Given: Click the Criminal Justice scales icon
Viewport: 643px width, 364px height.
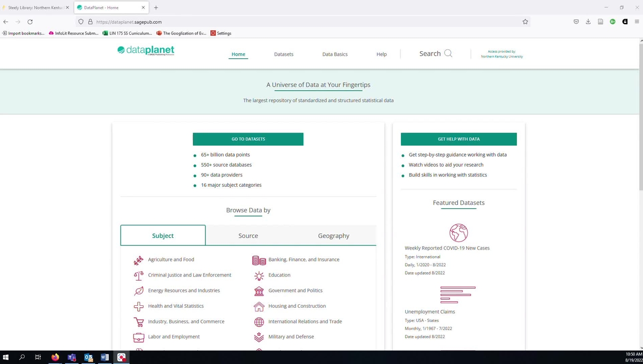Looking at the screenshot, I should 139,276.
